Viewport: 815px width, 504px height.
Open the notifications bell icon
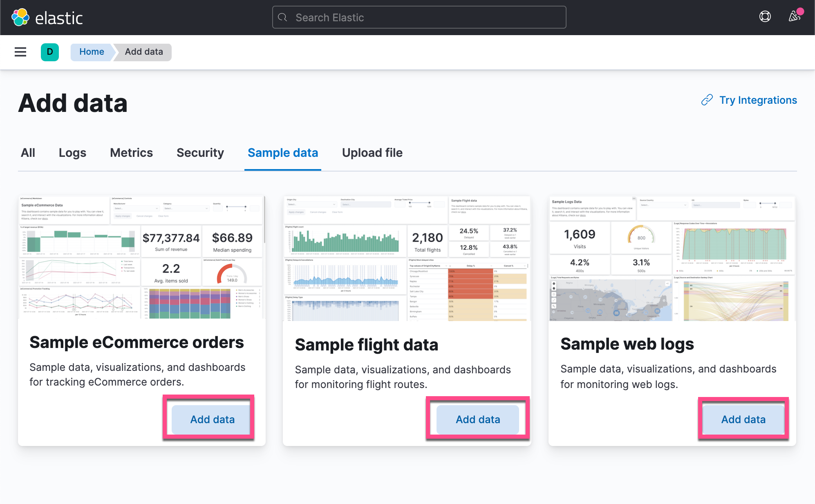tap(793, 17)
